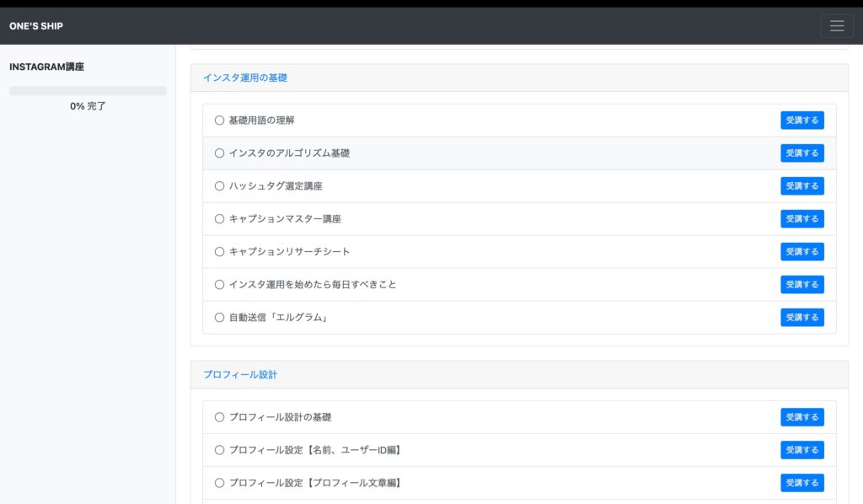Screen dimensions: 863x504
Task: Click 受講する for プロフィール設定【プロフィール文章編】
Action: coord(802,483)
